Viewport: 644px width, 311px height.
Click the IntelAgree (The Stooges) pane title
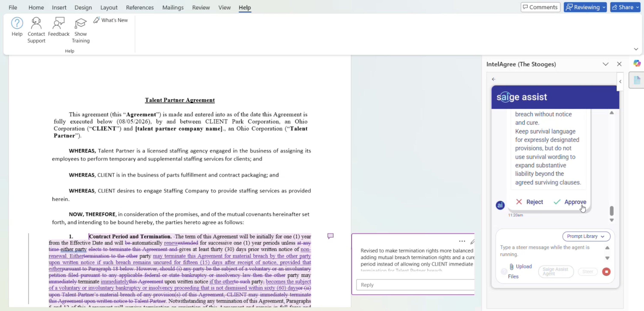pyautogui.click(x=521, y=64)
